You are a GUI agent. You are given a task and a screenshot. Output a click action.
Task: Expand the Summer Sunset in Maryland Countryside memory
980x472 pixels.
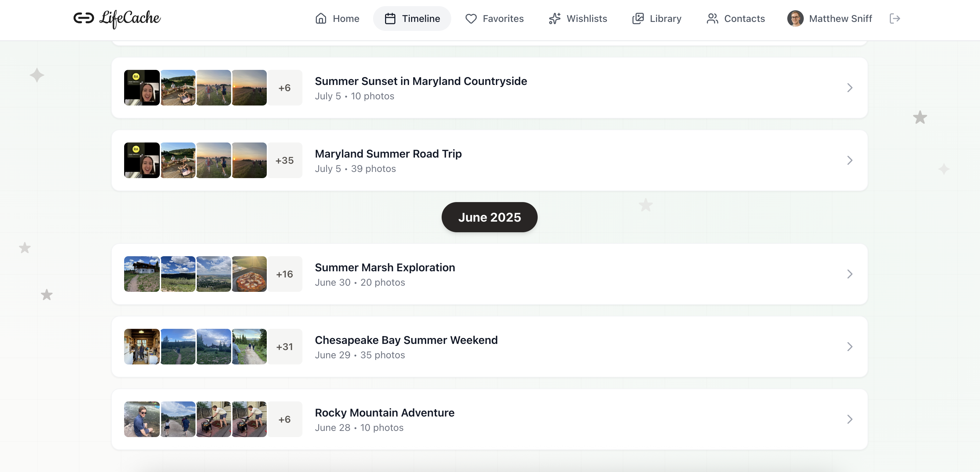click(850, 88)
